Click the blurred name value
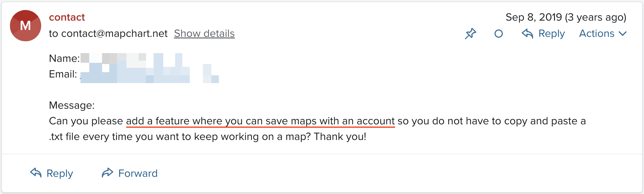The height and width of the screenshot is (194, 644). [131, 58]
